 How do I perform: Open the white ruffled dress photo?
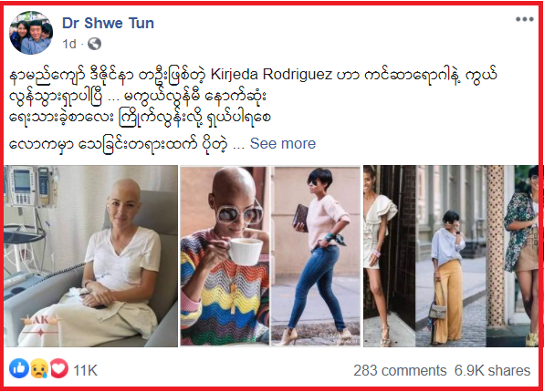pyautogui.click(x=389, y=256)
